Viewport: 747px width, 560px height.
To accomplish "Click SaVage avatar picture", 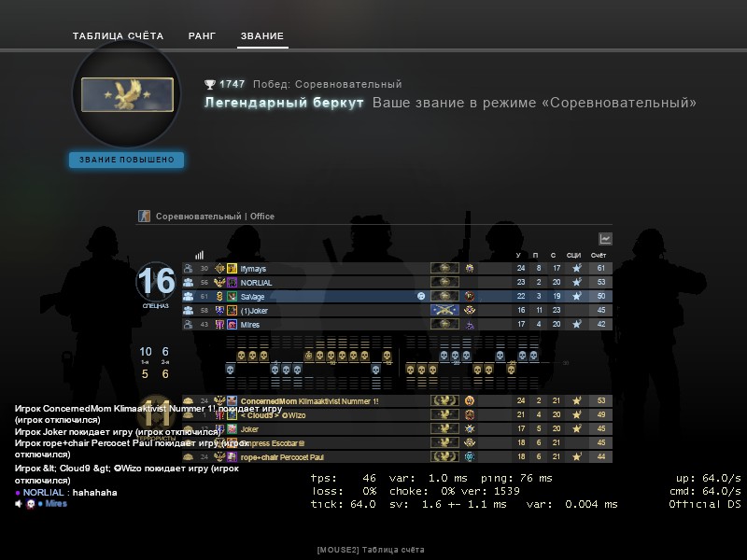I will 232,296.
